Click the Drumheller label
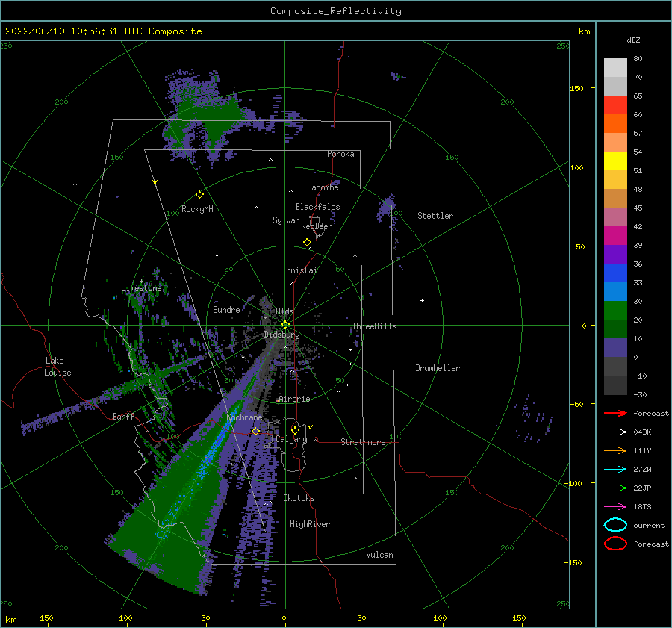 click(438, 368)
